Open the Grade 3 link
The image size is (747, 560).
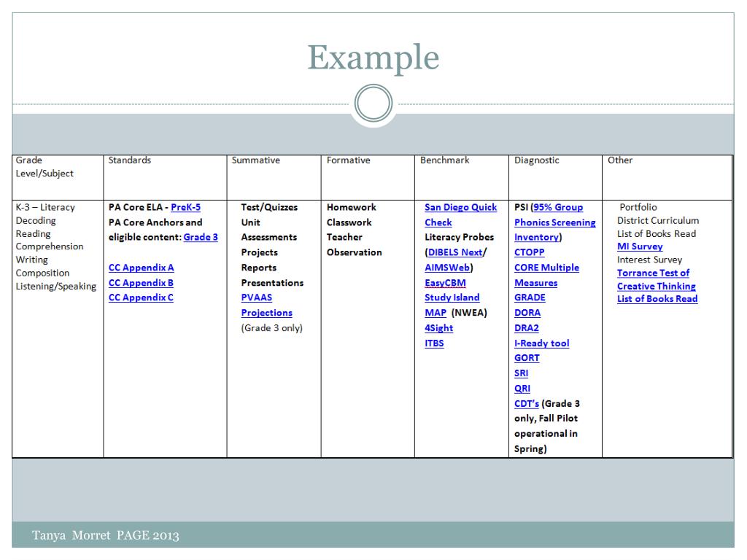[x=201, y=237]
